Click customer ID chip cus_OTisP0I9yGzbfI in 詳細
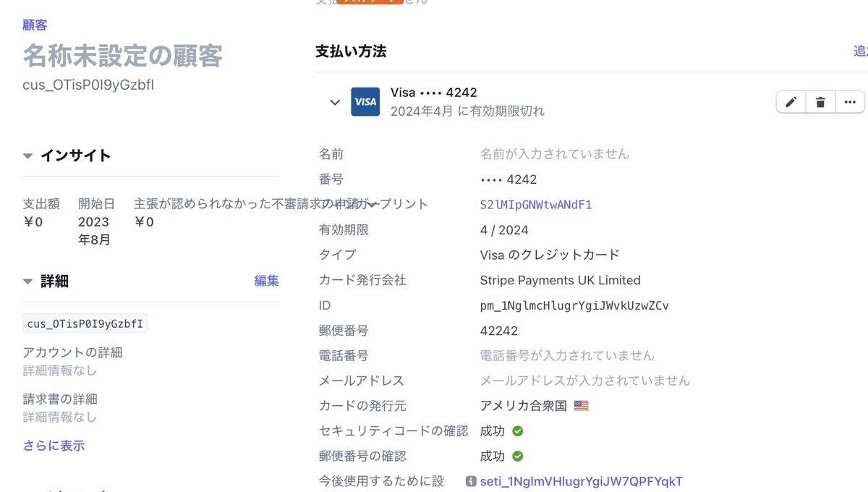 click(x=85, y=323)
